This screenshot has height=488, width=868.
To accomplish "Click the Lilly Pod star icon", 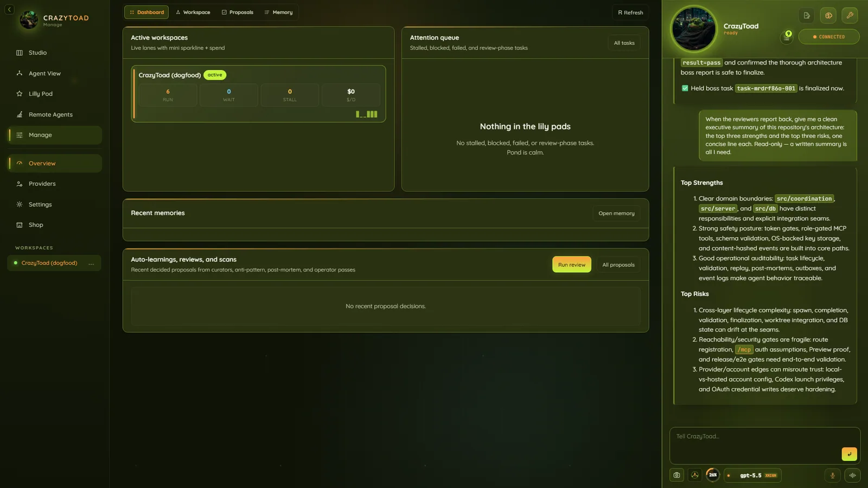I will [20, 94].
